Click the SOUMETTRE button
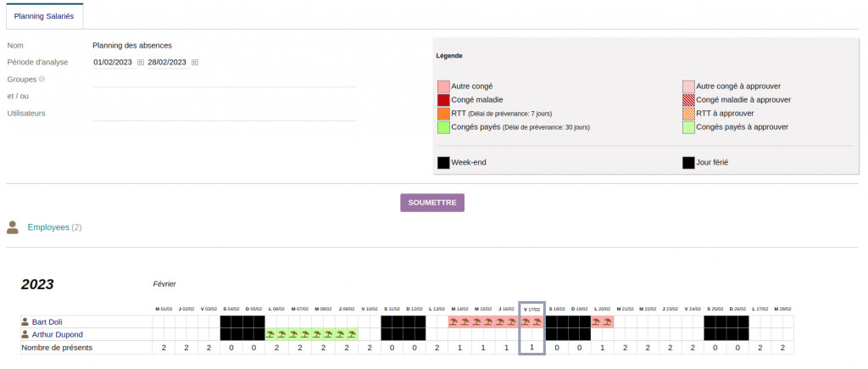 click(432, 203)
